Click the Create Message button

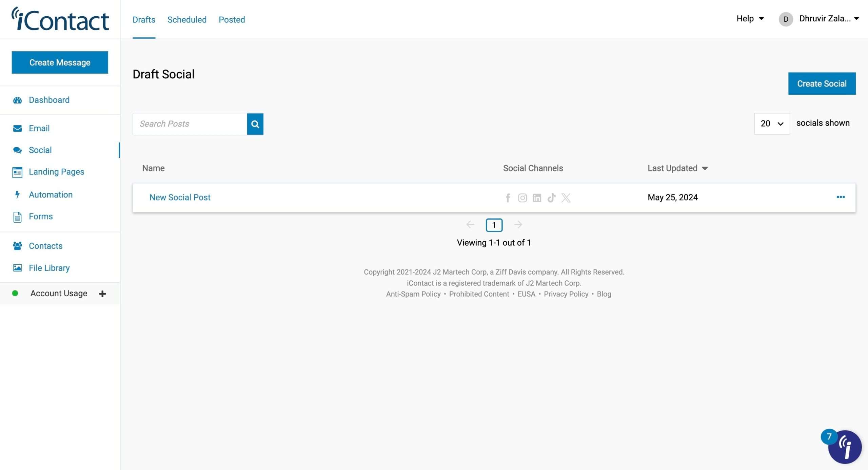click(60, 62)
